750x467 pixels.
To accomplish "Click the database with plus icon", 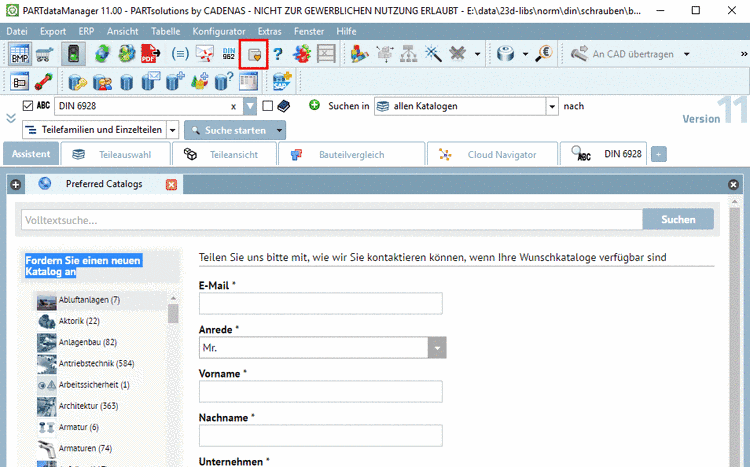I will coord(175,81).
